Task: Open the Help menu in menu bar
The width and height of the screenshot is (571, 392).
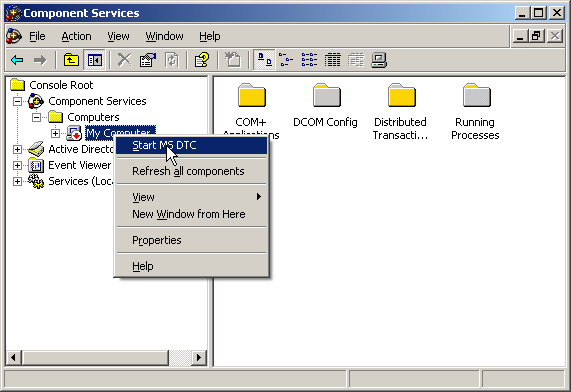Action: point(210,36)
